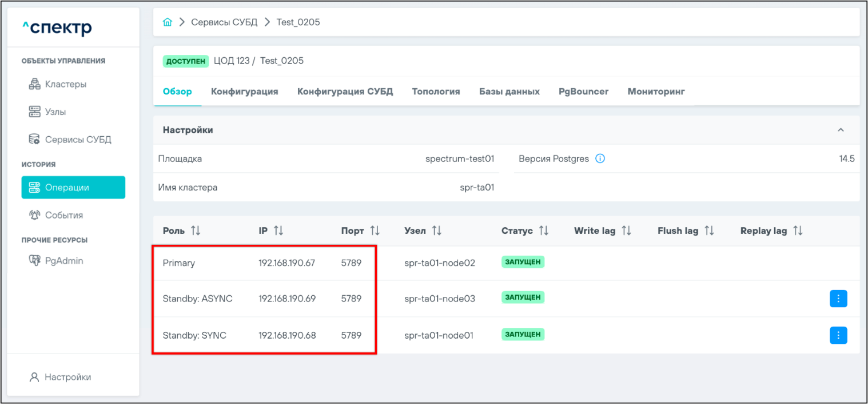Sort table by Узел column
The width and height of the screenshot is (868, 405).
point(436,231)
